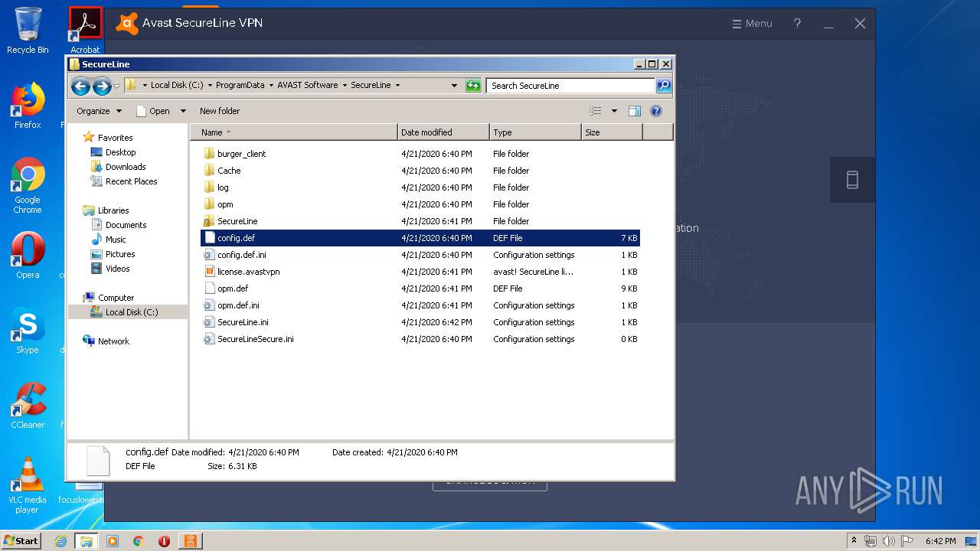The height and width of the screenshot is (551, 980).
Task: Expand the address bar history dropdown
Action: (454, 86)
